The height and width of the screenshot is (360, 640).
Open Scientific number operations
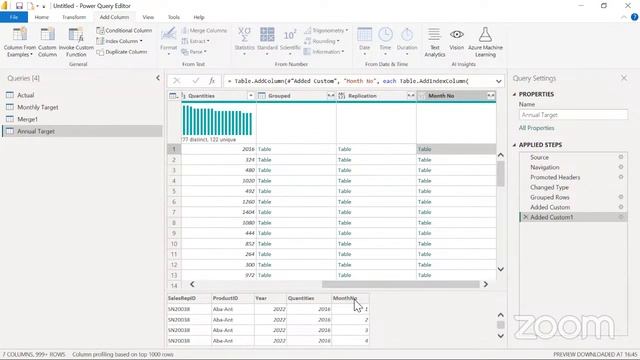click(x=290, y=42)
